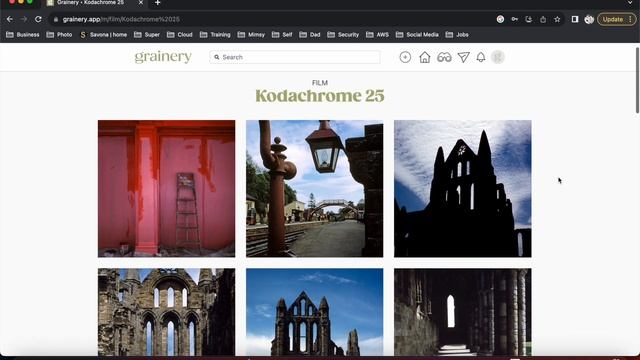Open the password key icon
Screen dimensions: 640x360
pos(514,19)
